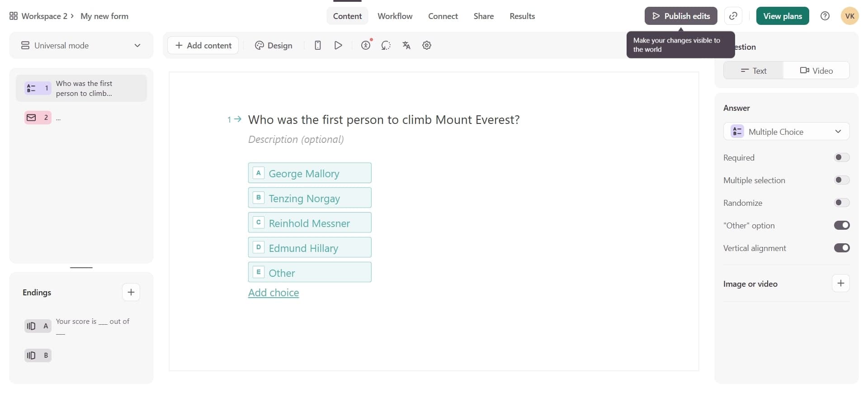Screen dimensions: 868x393
Task: Open the accessibility checker icon
Action: tap(366, 45)
